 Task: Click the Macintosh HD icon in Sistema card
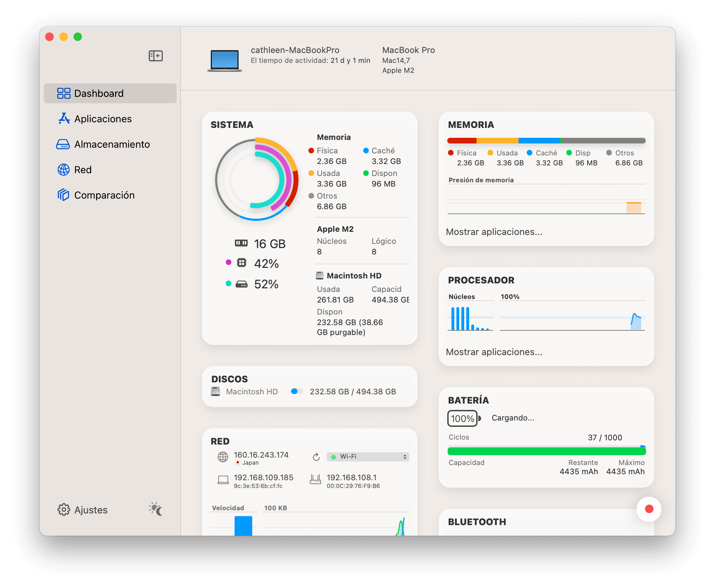320,276
